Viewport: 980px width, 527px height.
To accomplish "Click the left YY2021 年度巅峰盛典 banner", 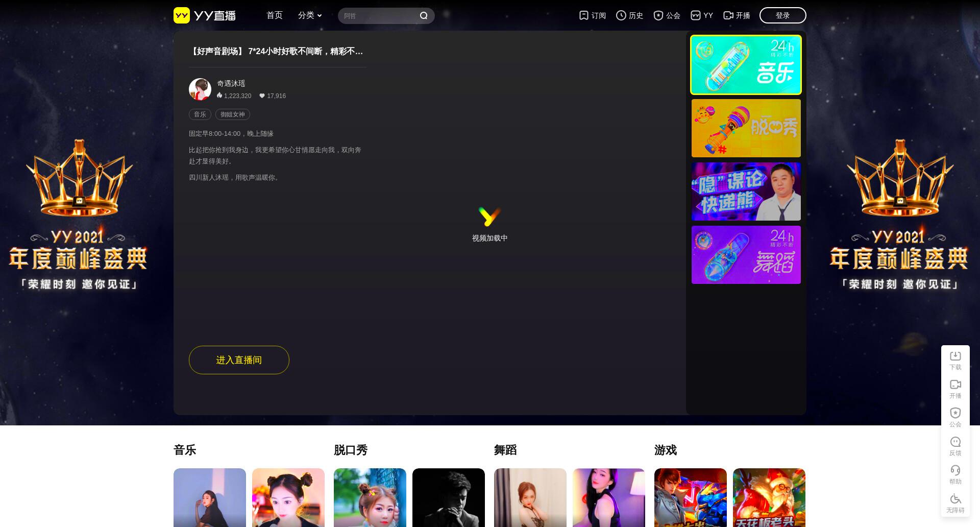I will click(78, 214).
